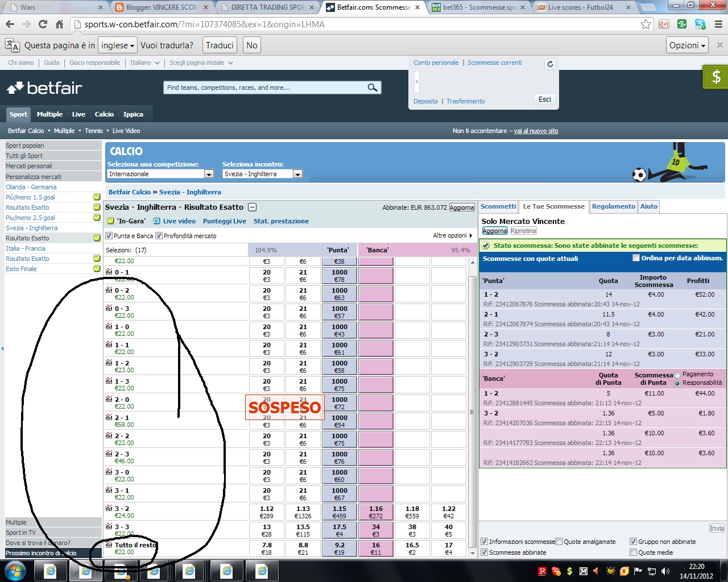Open the Italiano language selector
Image resolution: width=728 pixels, height=582 pixels.
[144, 63]
